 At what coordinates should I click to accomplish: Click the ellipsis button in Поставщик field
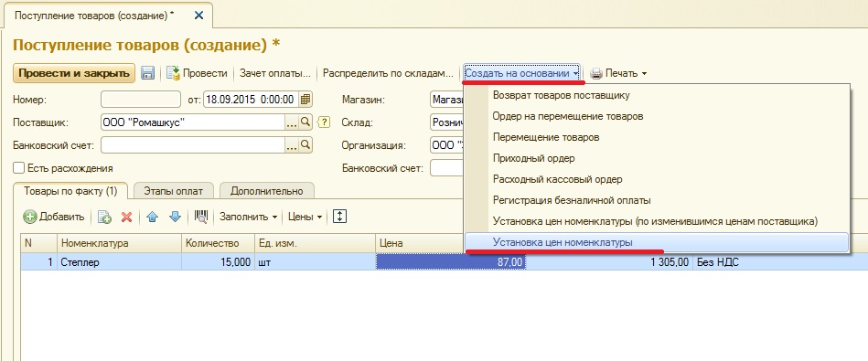point(292,122)
